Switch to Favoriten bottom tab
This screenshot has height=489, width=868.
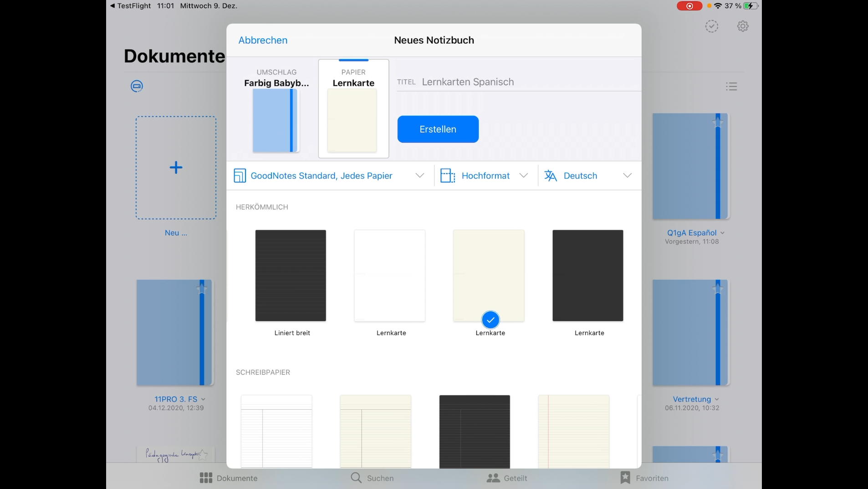[644, 478]
